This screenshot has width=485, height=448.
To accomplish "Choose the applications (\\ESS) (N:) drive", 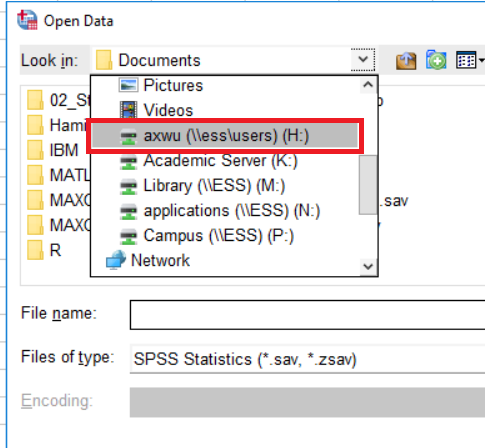I will pyautogui.click(x=232, y=211).
